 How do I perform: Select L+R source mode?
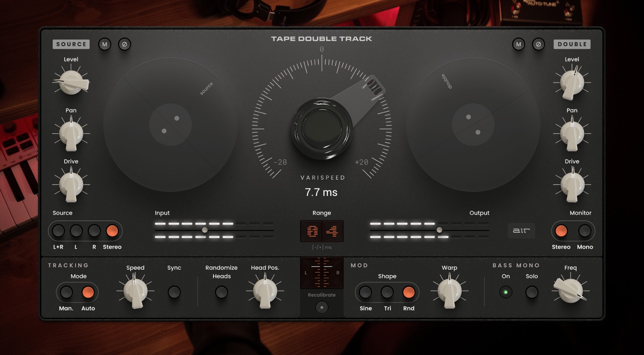59,231
